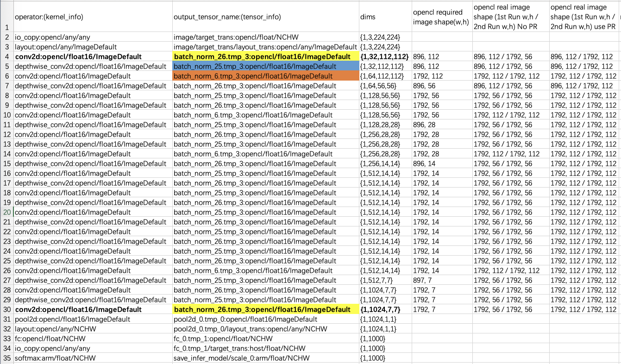Screen dimensions: 621x364
Task: Select the blue-highlighted batch_norm_25.tmp_3 cell
Action: 265,66
